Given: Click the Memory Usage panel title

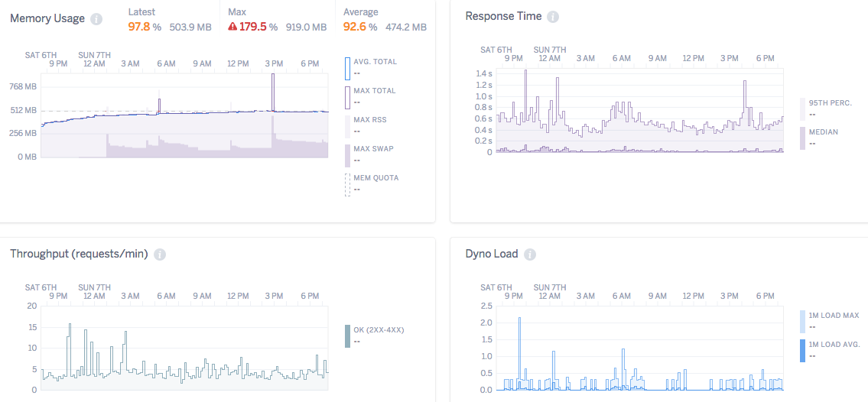Looking at the screenshot, I should click(x=47, y=18).
